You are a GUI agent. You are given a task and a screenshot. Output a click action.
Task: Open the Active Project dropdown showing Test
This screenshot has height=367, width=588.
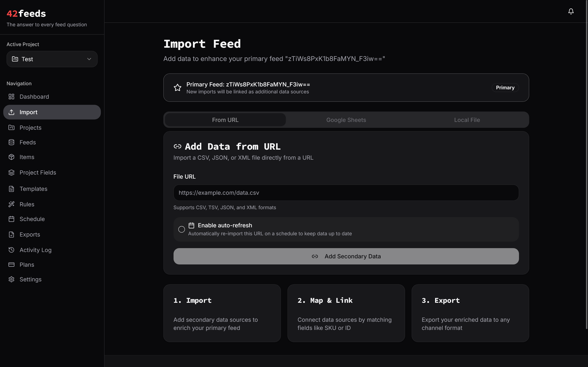[x=52, y=59]
